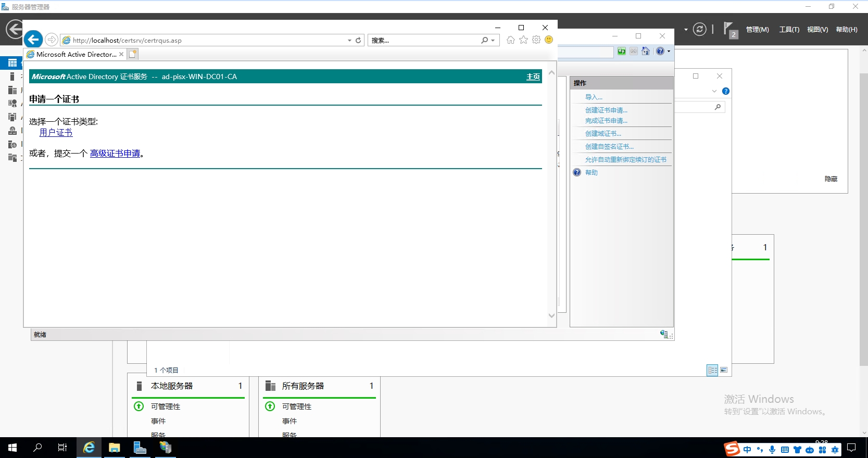Open new tab in Internet Explorer

[133, 54]
